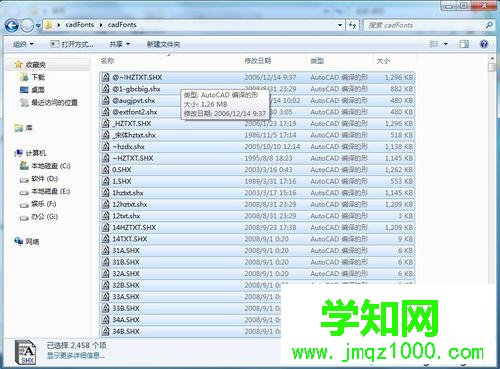Sort by 类型 column header
Viewport: 500px width, 369px height.
point(317,61)
